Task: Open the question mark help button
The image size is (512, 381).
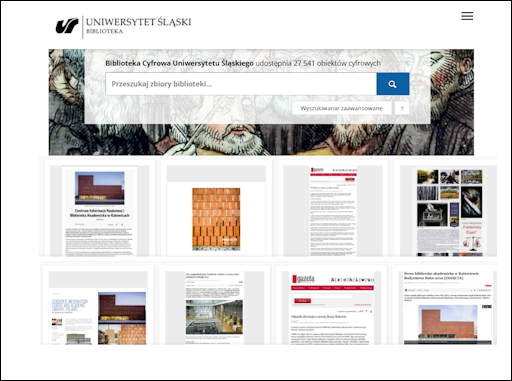Action: (x=402, y=108)
